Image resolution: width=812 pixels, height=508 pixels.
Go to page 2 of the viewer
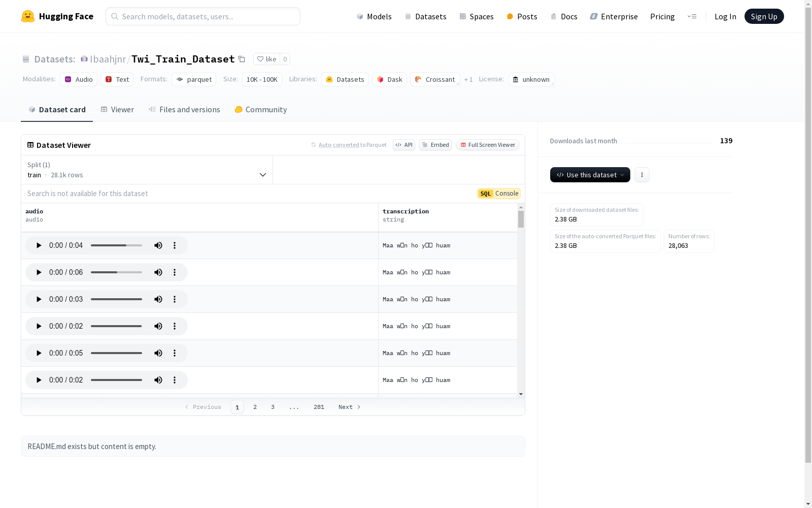coord(255,407)
